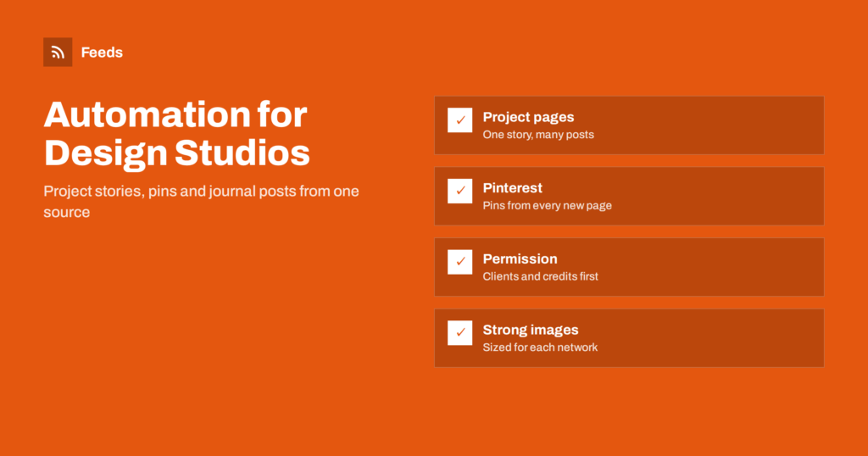Select the Pinterest heading
Screen dimensions: 868x456
click(x=513, y=188)
